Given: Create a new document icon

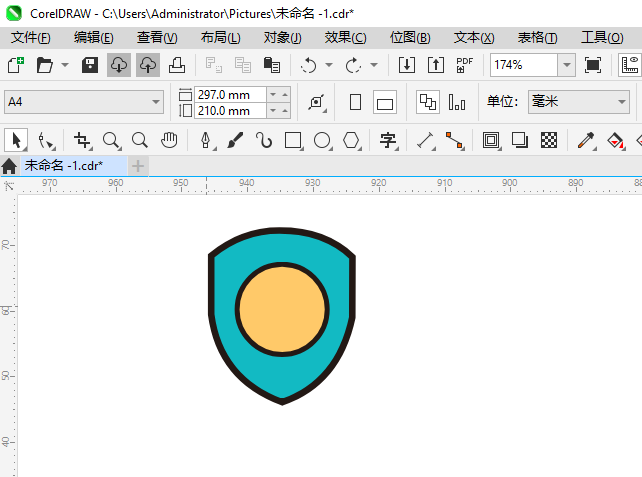Looking at the screenshot, I should (16, 65).
